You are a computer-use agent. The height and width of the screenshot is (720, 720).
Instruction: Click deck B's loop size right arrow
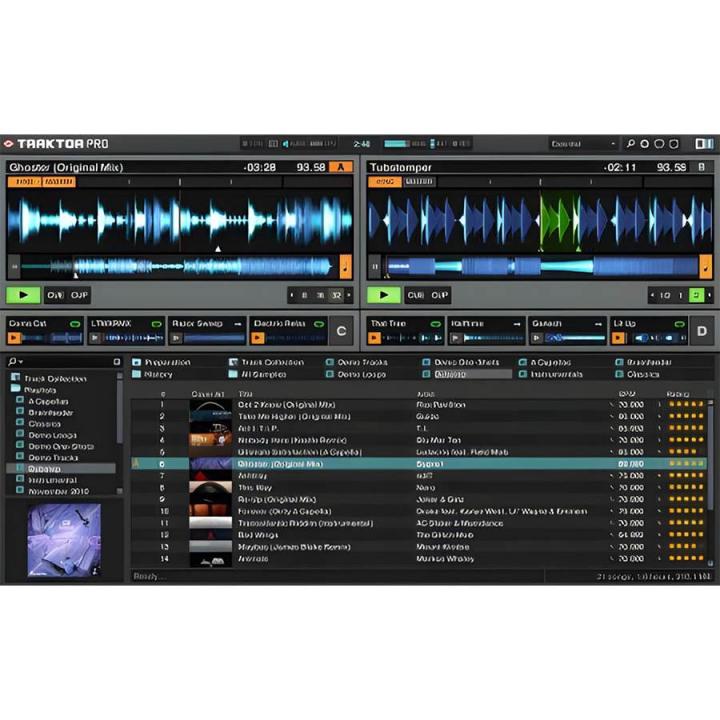(709, 295)
